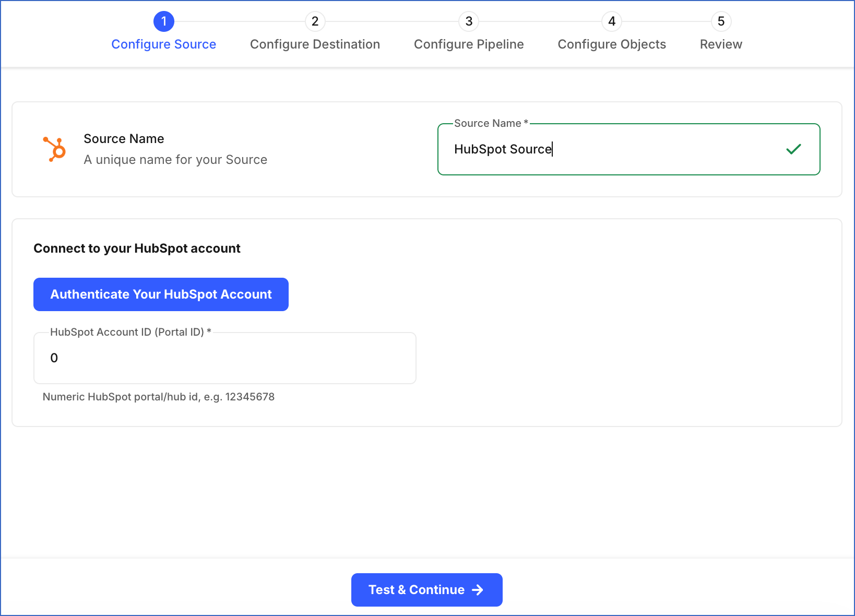The width and height of the screenshot is (855, 616).
Task: Go to Configure Destination step label
Action: click(315, 44)
